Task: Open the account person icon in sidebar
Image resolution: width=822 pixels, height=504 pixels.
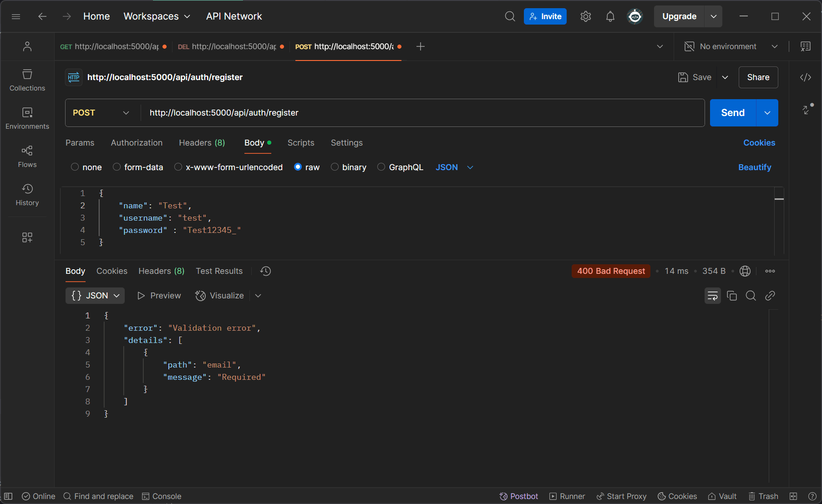Action: (27, 46)
